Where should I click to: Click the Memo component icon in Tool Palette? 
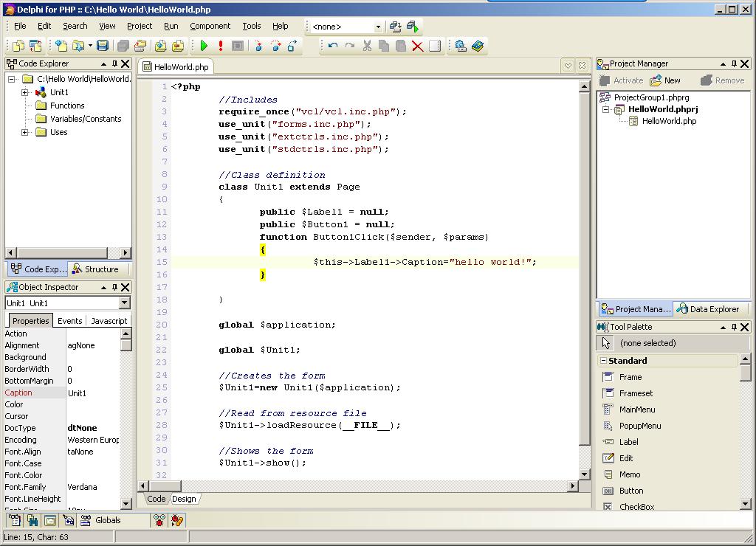[608, 474]
